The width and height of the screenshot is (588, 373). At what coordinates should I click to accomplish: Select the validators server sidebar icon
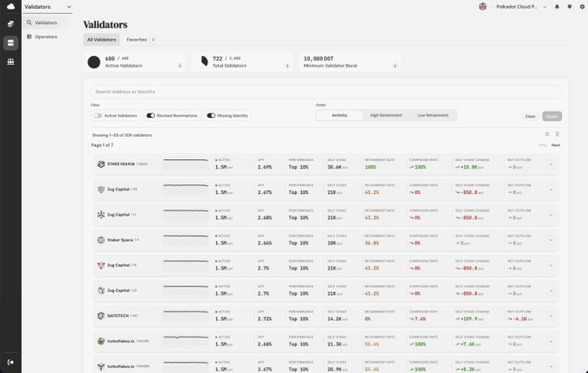(10, 42)
